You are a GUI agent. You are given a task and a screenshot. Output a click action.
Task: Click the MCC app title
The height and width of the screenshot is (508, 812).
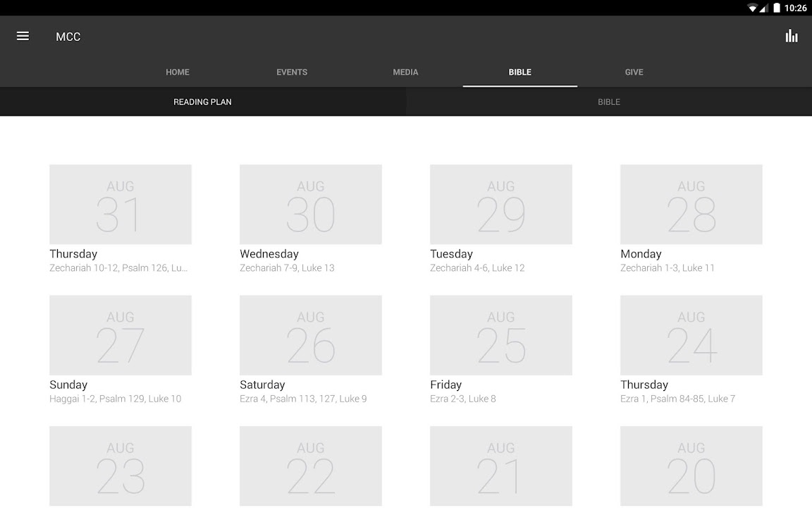pyautogui.click(x=68, y=37)
